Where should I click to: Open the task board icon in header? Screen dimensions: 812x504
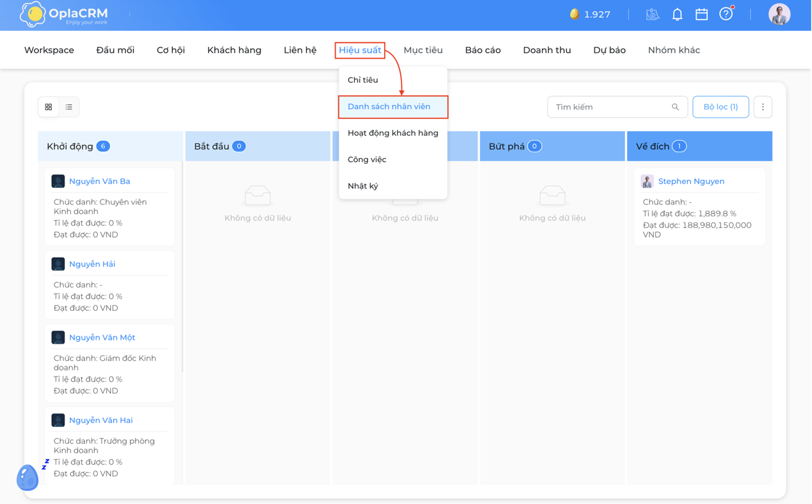[x=652, y=14]
